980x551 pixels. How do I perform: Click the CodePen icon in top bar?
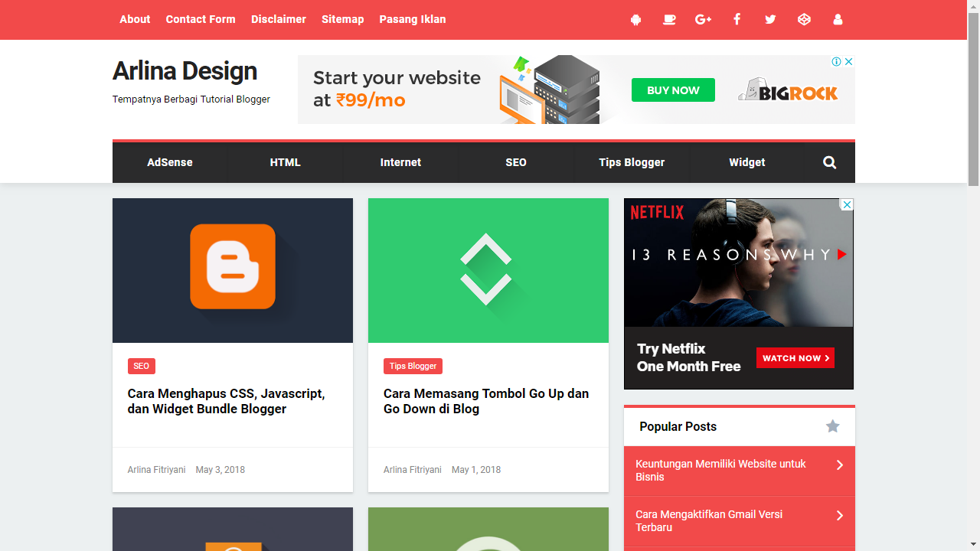(804, 19)
